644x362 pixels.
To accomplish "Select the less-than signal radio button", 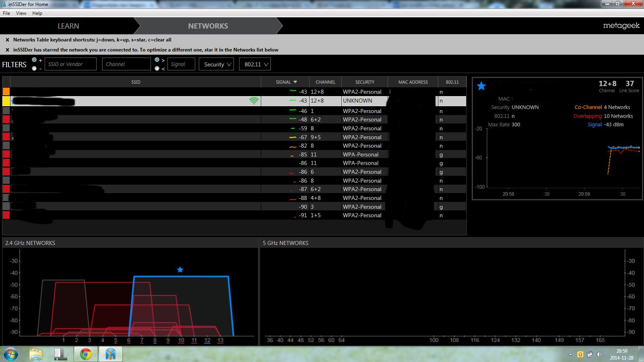I will tap(157, 68).
